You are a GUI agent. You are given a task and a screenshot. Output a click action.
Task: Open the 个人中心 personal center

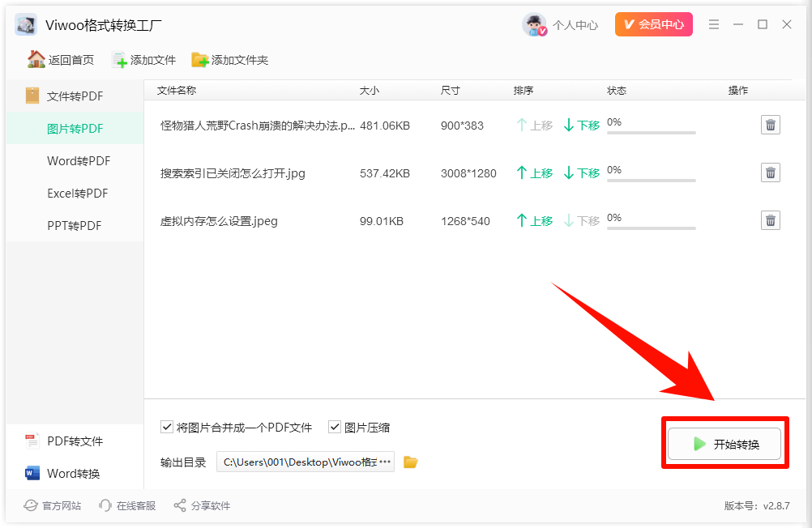575,25
